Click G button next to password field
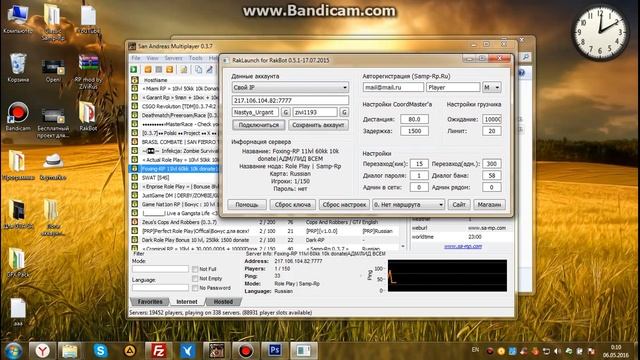This screenshot has width=640, height=360. [344, 112]
